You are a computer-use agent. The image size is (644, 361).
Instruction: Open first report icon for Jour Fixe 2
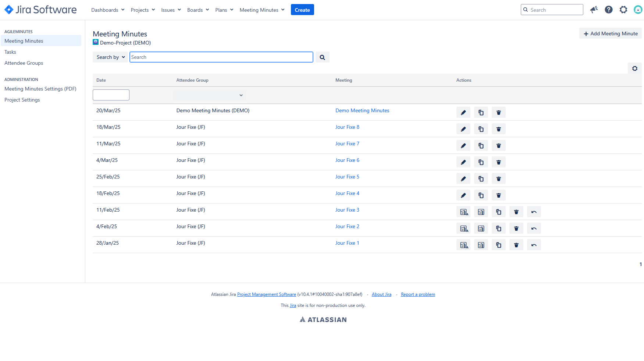click(463, 229)
